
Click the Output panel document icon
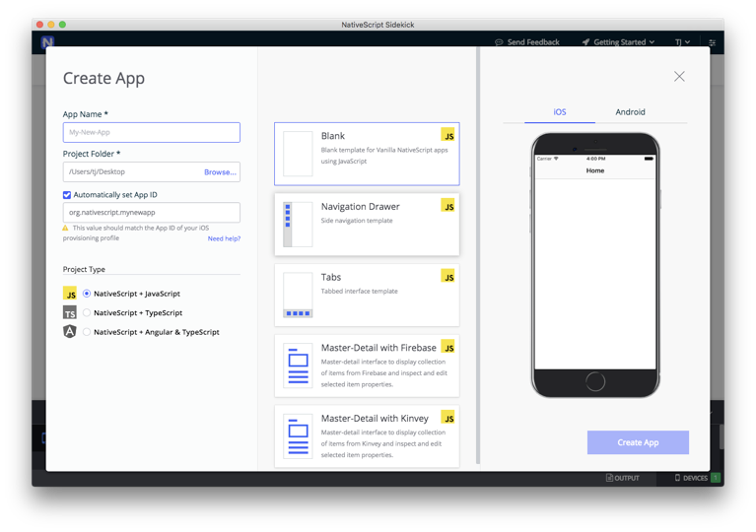pos(609,478)
